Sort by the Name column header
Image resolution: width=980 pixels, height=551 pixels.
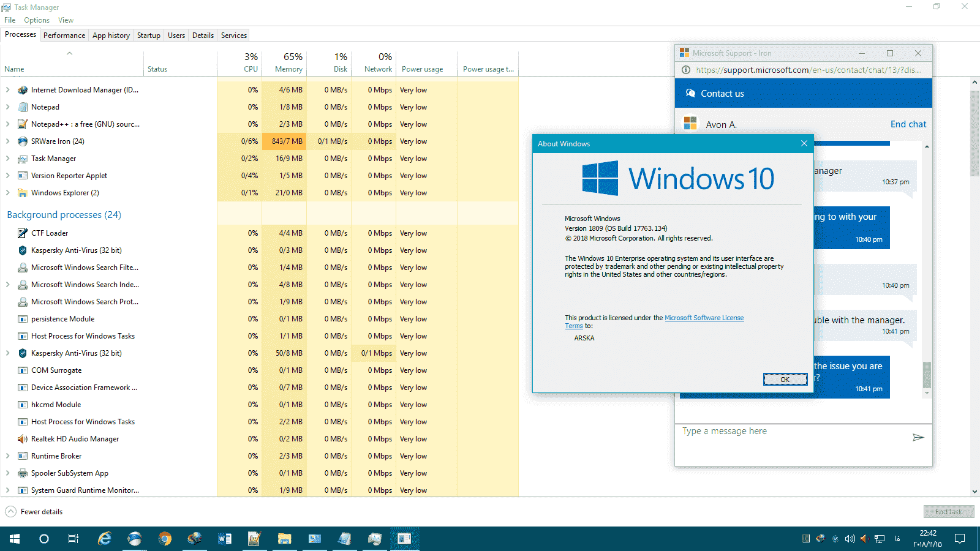pos(72,62)
